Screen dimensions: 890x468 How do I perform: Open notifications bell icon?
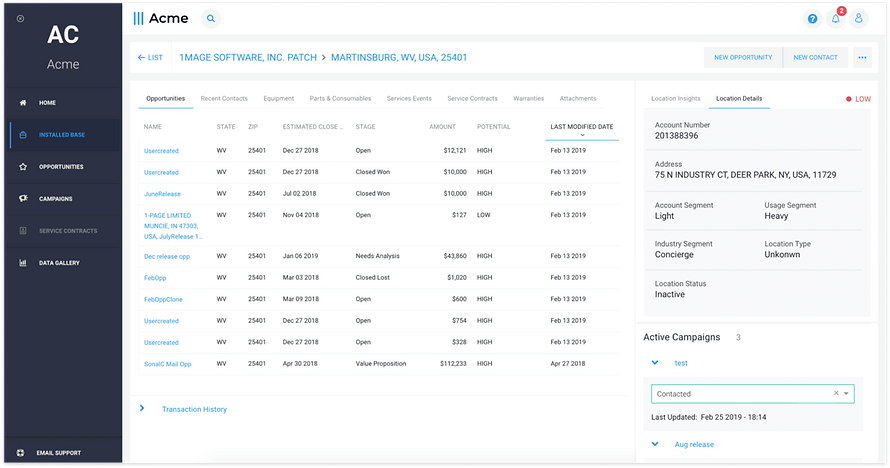pos(836,19)
